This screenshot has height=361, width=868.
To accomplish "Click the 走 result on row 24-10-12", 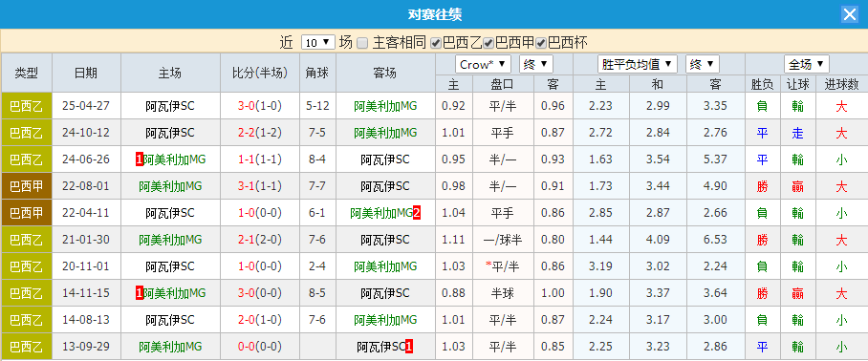I will click(x=797, y=133).
